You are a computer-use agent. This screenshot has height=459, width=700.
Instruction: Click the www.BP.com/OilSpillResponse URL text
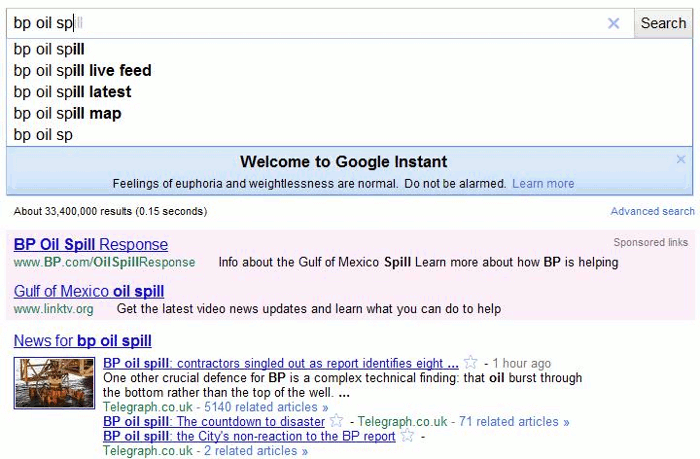tap(104, 262)
